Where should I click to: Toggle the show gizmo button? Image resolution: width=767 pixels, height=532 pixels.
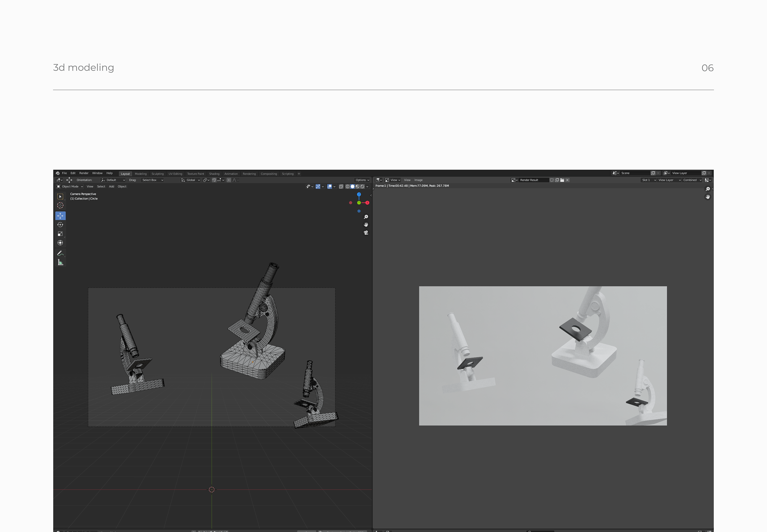coord(318,187)
